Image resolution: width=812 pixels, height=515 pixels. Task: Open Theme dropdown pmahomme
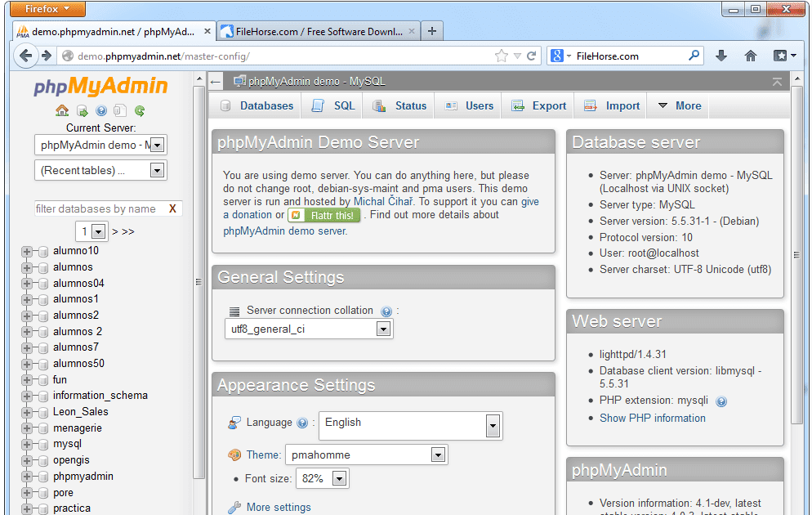pos(367,455)
